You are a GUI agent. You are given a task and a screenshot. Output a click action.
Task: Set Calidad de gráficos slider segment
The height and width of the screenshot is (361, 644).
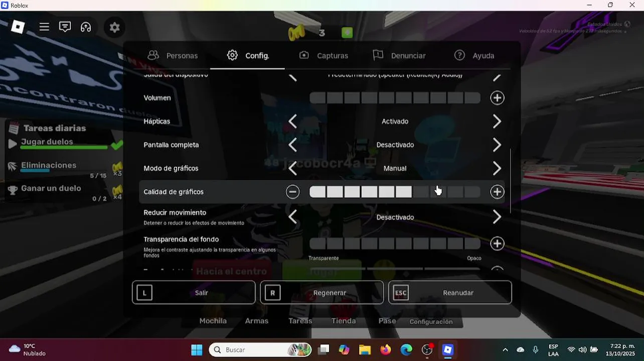click(x=395, y=192)
